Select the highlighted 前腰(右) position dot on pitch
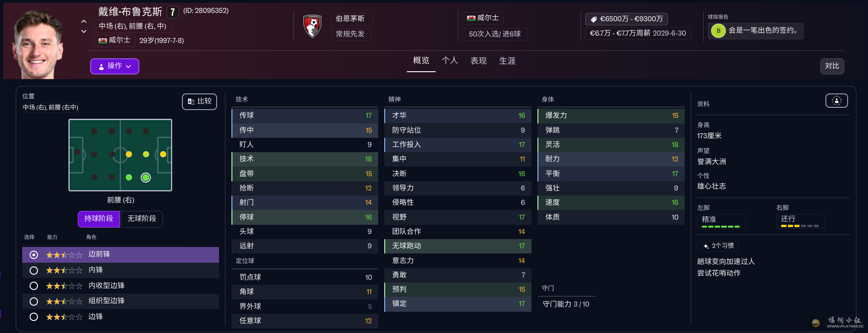868x333 pixels. 146,178
